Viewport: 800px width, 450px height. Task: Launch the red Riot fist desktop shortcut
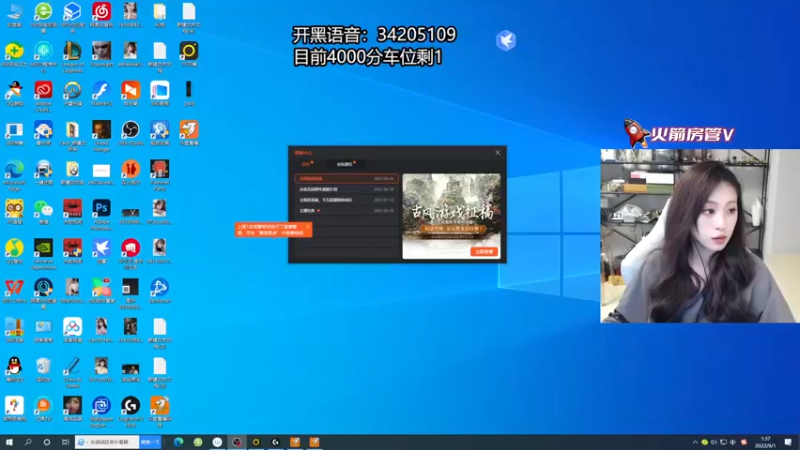pos(131,254)
